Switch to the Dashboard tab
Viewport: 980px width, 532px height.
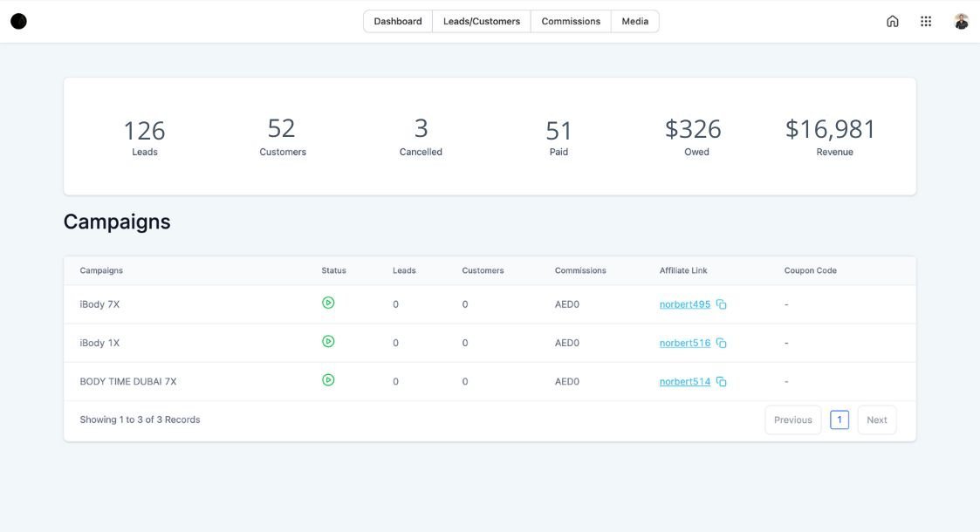pyautogui.click(x=398, y=21)
